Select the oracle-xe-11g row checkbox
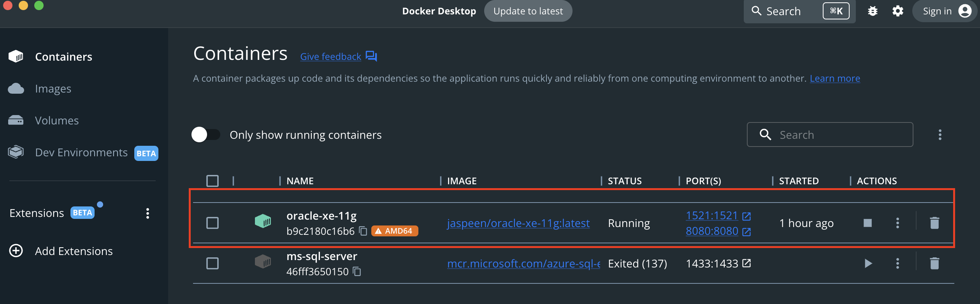Image resolution: width=980 pixels, height=304 pixels. pos(213,223)
